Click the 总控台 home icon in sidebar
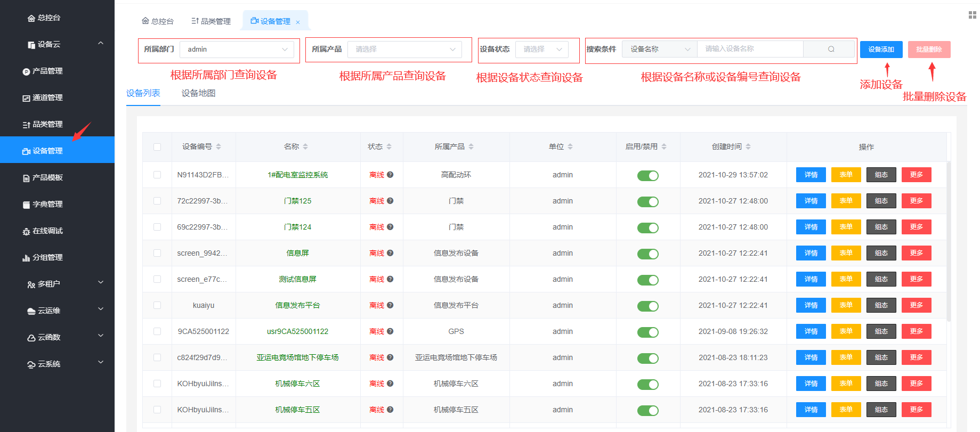Image resolution: width=980 pixels, height=432 pixels. coord(31,18)
